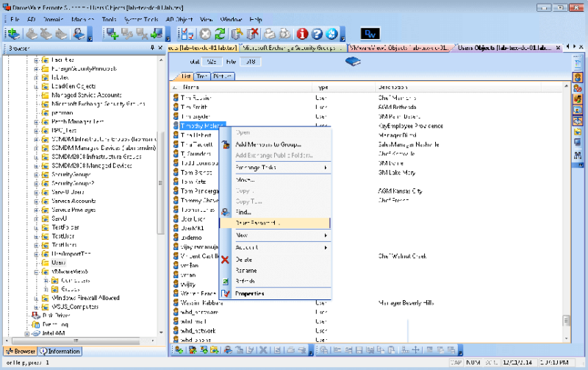Viewport: 588px width, 370px height.
Task: Click the Browser panel horizontal scrollbar
Action: [76, 341]
